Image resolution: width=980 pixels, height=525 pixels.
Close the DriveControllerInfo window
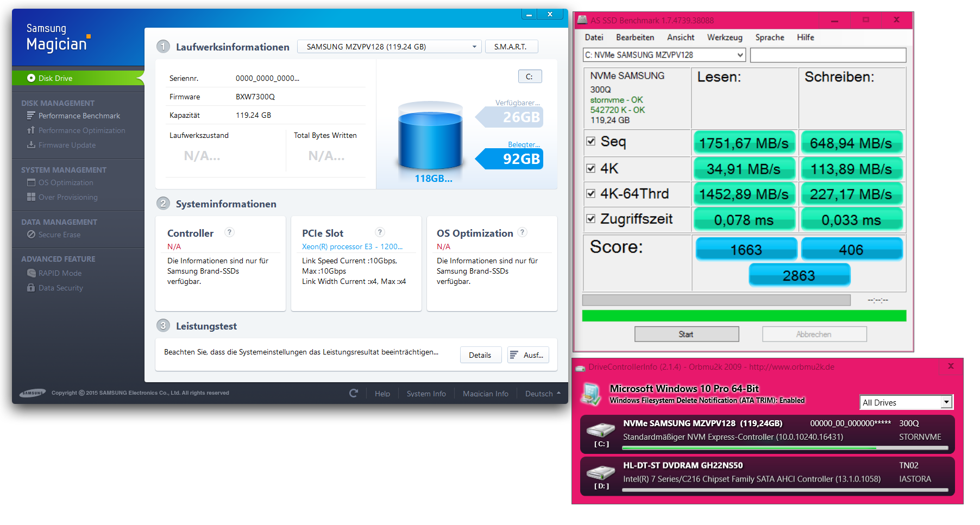[x=951, y=366]
